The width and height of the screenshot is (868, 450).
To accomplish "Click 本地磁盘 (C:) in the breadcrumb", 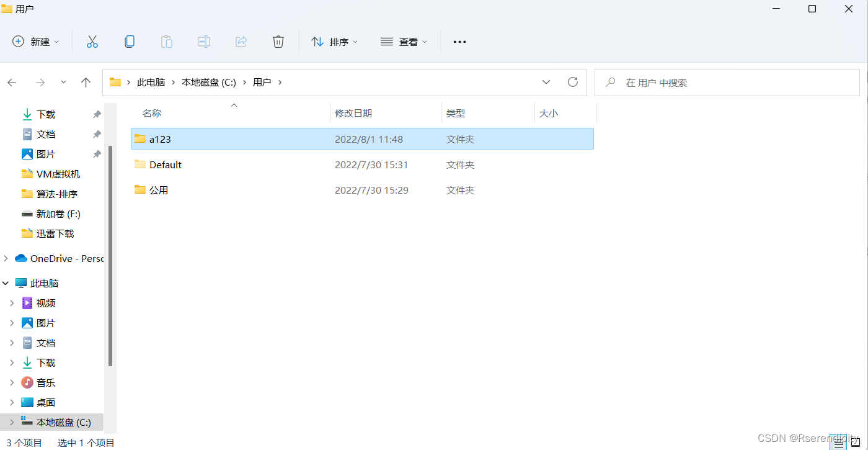I will click(x=209, y=82).
